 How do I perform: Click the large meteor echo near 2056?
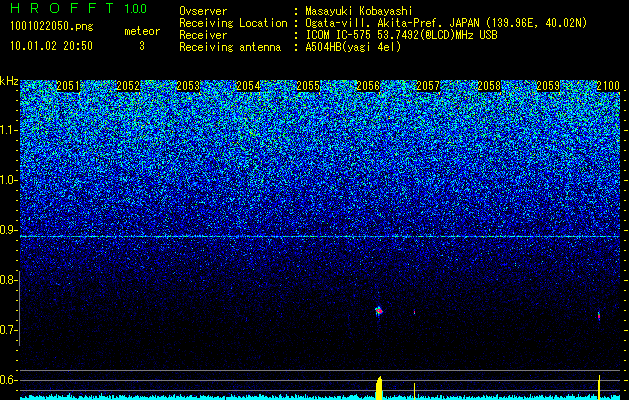click(379, 311)
